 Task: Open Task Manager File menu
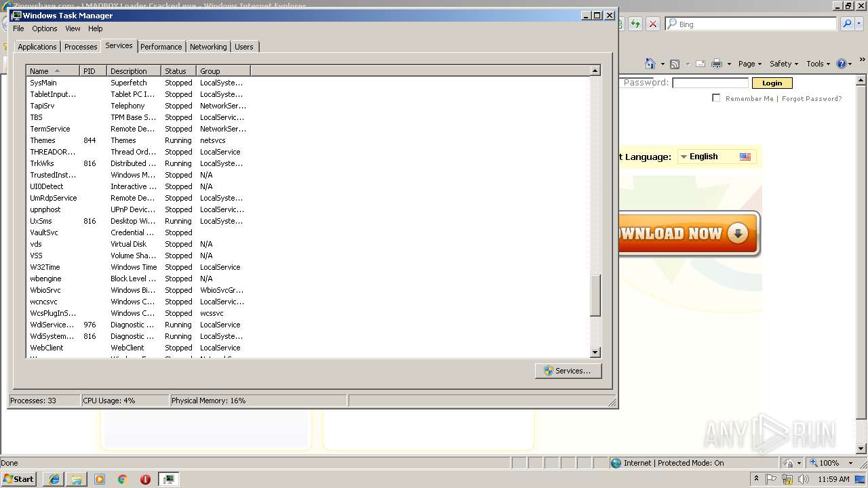[18, 28]
